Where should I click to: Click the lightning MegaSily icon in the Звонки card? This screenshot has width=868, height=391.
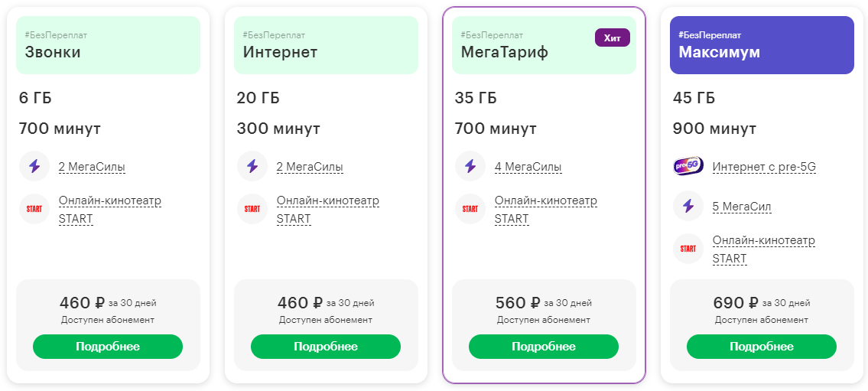coord(34,166)
